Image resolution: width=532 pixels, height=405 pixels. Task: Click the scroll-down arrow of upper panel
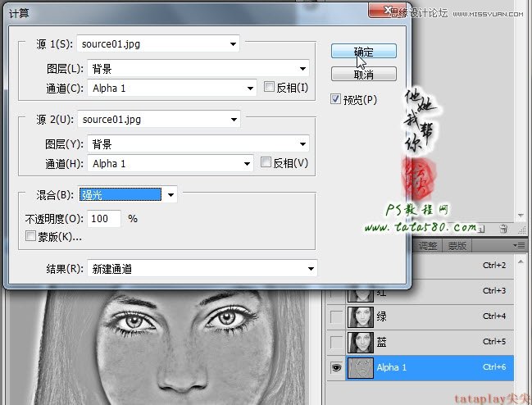(521, 216)
